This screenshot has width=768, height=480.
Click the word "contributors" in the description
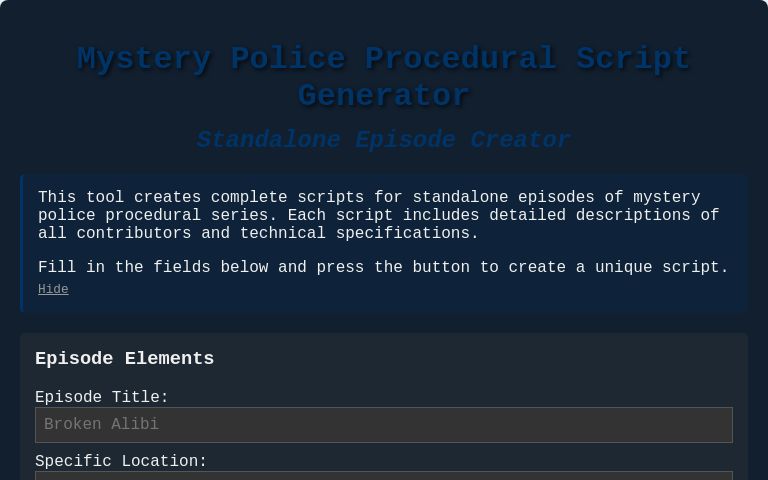pyautogui.click(x=134, y=234)
